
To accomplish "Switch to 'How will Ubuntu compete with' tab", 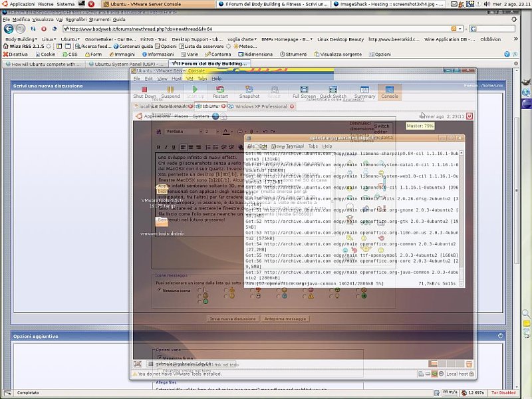I will [43, 64].
